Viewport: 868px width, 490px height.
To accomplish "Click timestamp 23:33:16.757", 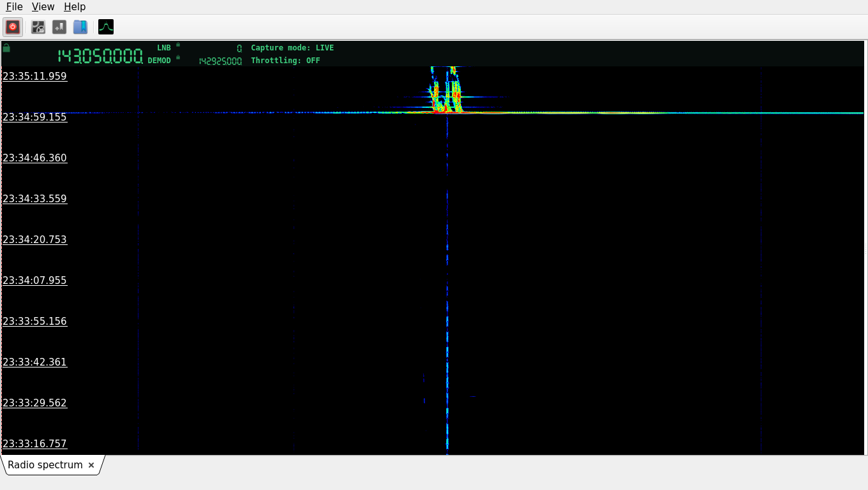I will (35, 444).
